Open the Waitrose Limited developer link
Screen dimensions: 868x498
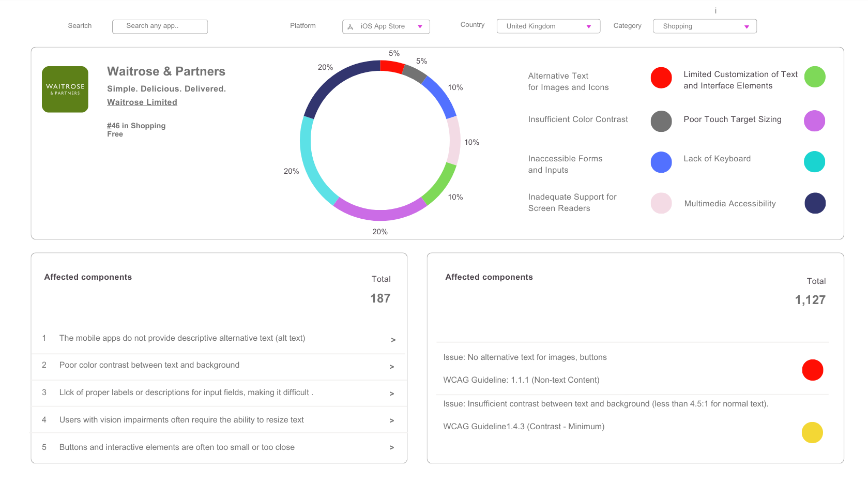pyautogui.click(x=142, y=102)
